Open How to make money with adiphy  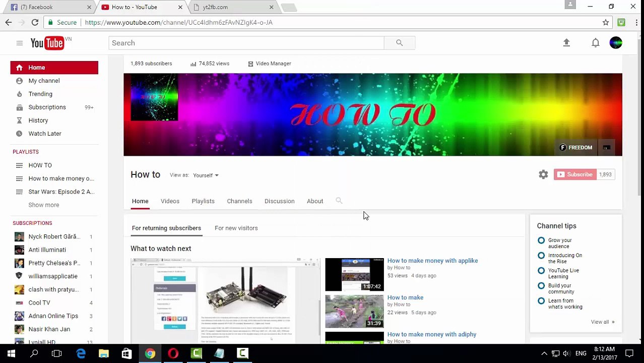click(x=431, y=334)
